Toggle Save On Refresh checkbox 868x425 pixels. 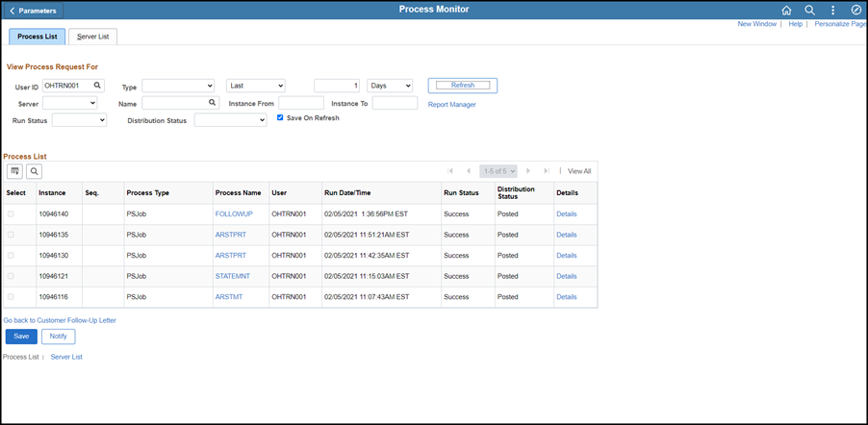pyautogui.click(x=280, y=118)
